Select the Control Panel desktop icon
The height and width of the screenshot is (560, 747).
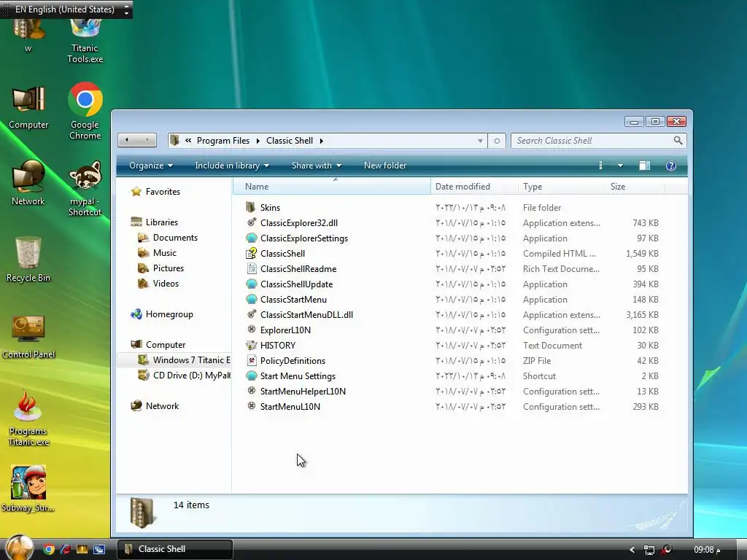tap(28, 329)
